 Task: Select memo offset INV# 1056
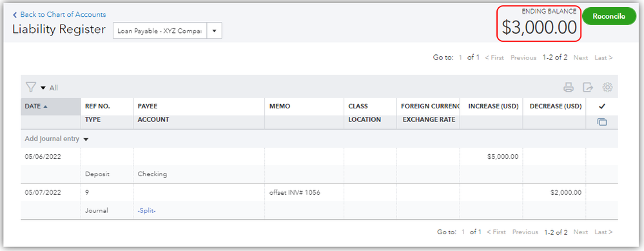tap(295, 193)
